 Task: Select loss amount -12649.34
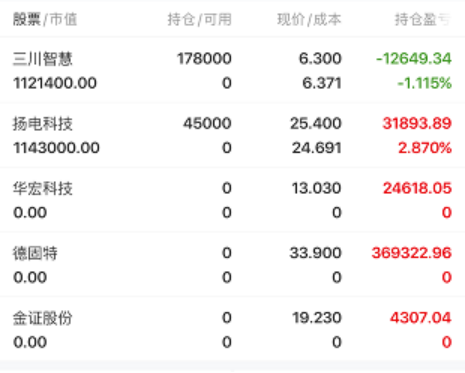(414, 59)
